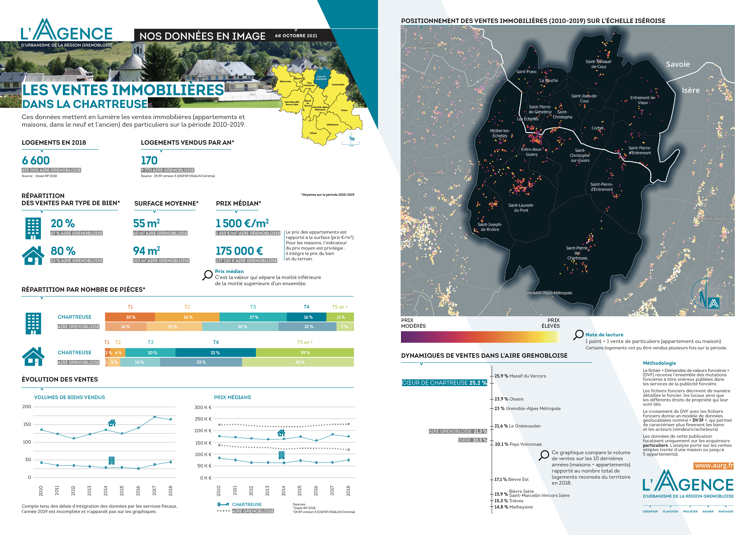Image resolution: width=756 pixels, height=535 pixels.
Task: Click the green 39 % T5 Chartreuse house segment
Action: point(305,352)
